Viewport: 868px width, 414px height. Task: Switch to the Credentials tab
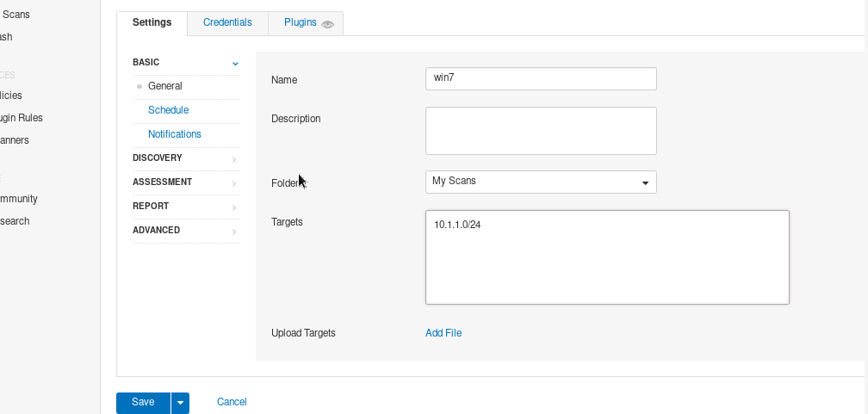click(x=227, y=22)
